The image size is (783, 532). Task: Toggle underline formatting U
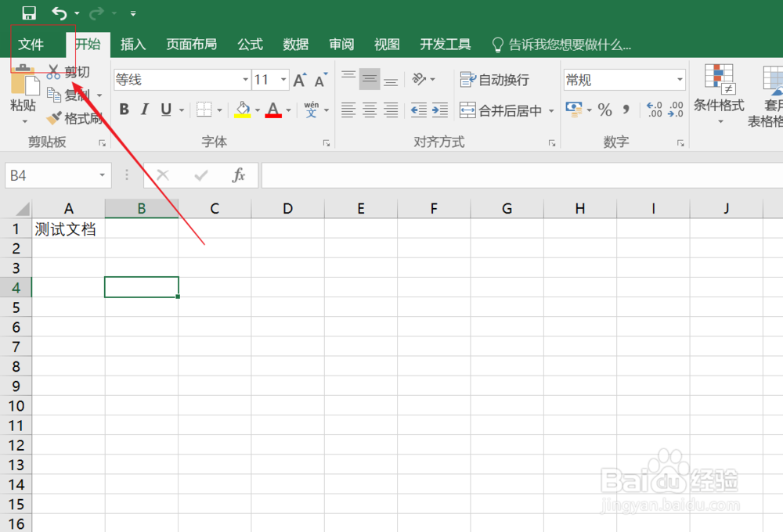[166, 110]
